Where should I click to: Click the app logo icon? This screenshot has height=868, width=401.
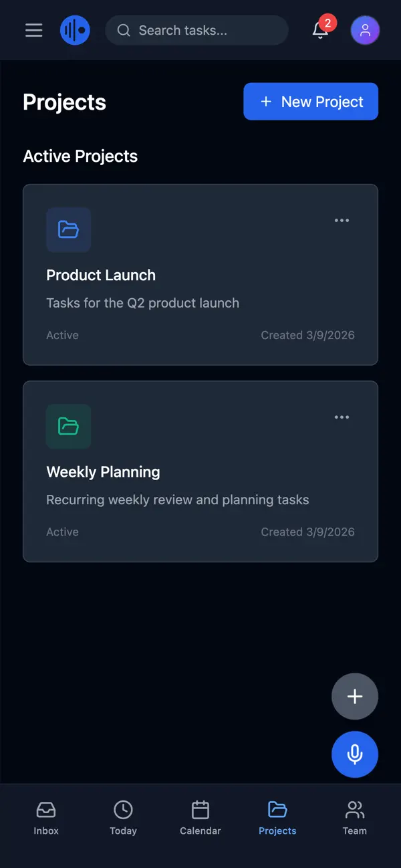point(75,30)
